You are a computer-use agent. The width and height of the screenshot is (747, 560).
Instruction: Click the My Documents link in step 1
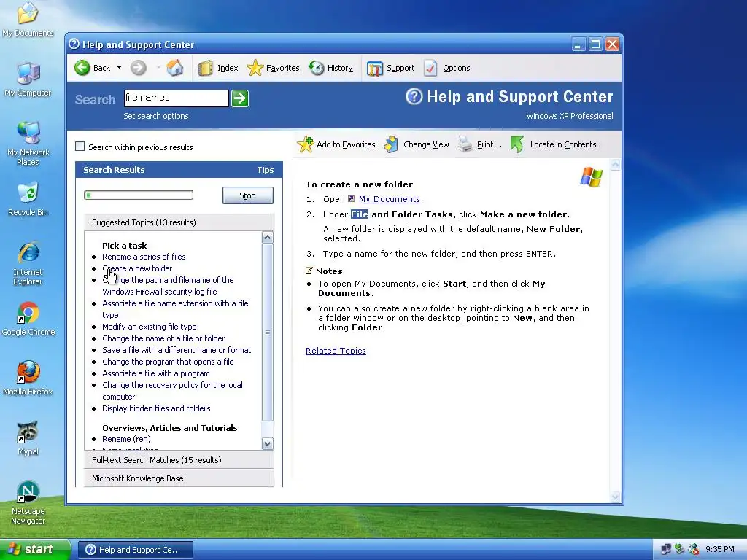point(390,199)
